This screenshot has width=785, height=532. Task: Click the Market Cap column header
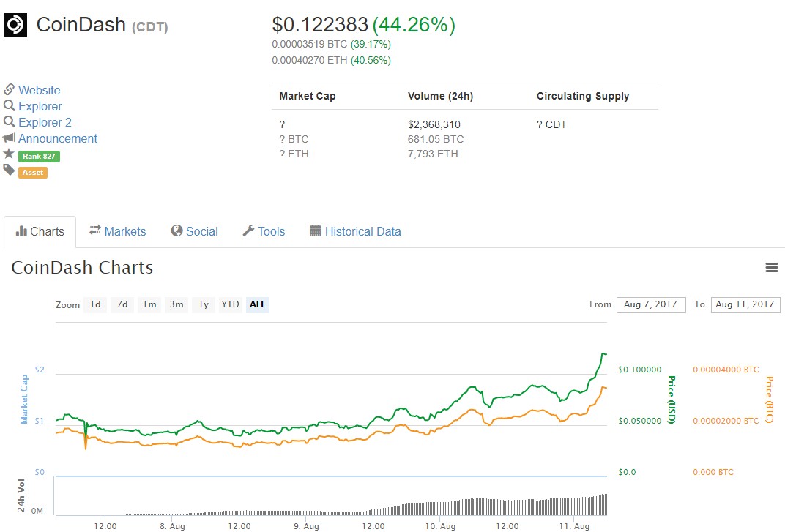[308, 96]
